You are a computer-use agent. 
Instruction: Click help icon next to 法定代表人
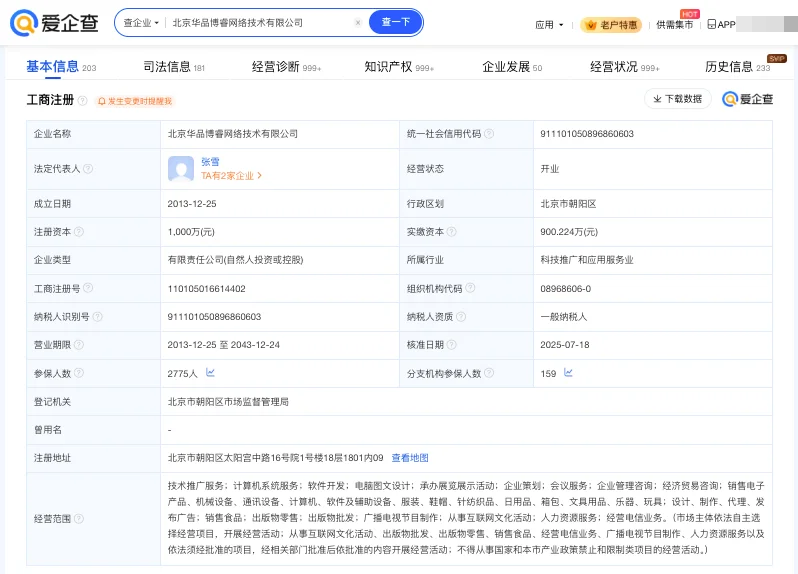(88, 168)
